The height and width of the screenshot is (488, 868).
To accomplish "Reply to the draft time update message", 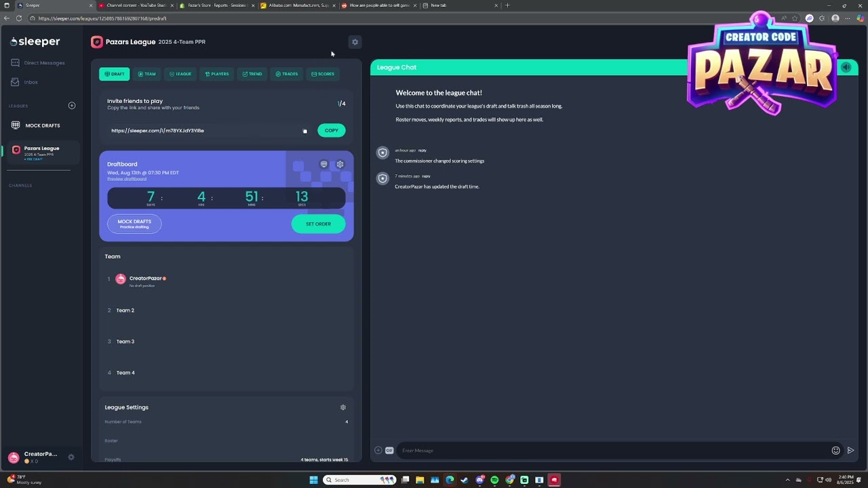I will pyautogui.click(x=426, y=176).
